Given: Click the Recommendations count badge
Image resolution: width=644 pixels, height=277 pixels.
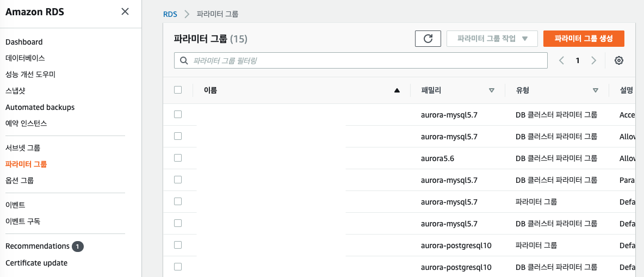Looking at the screenshot, I should click(x=78, y=247).
